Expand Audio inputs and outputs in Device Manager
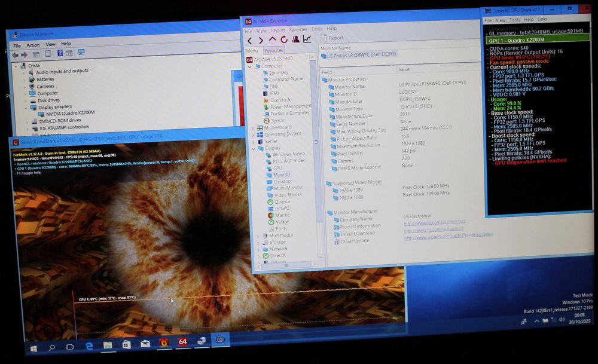Image resolution: width=598 pixels, height=364 pixels. click(25, 73)
